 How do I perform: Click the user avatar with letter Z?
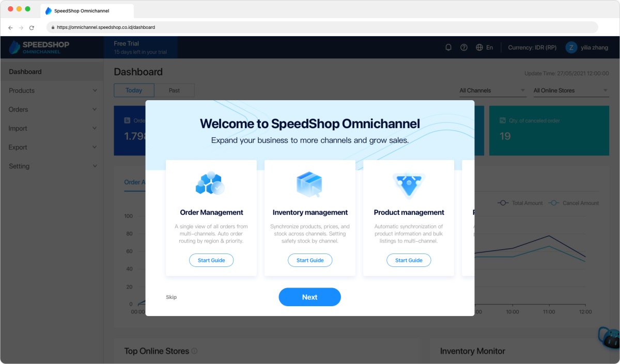[x=571, y=48]
